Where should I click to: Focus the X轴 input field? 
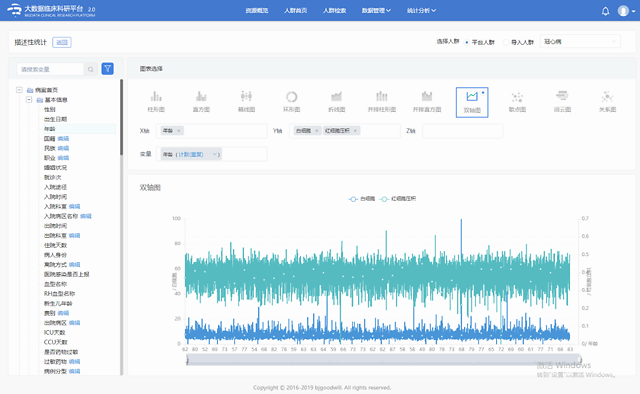[212, 131]
